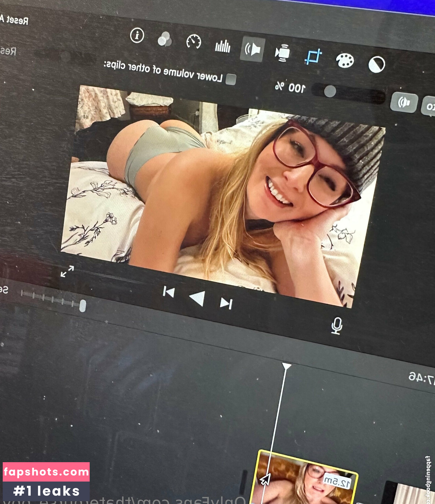This screenshot has width=435, height=504.
Task: Show the Clip Information panel
Action: click(x=137, y=35)
